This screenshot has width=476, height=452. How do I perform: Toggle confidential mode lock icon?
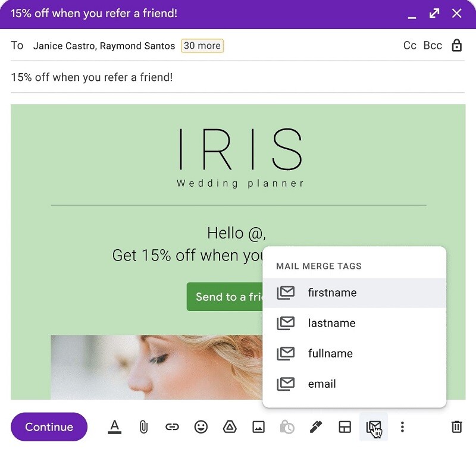456,46
